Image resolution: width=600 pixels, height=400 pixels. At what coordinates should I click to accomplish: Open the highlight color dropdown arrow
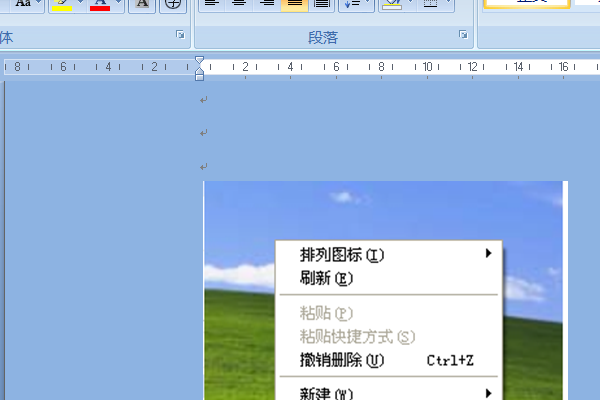tap(80, 4)
